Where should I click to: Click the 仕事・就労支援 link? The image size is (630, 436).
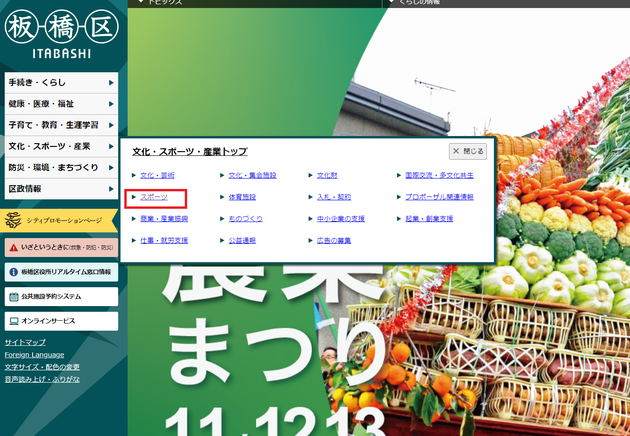(164, 240)
